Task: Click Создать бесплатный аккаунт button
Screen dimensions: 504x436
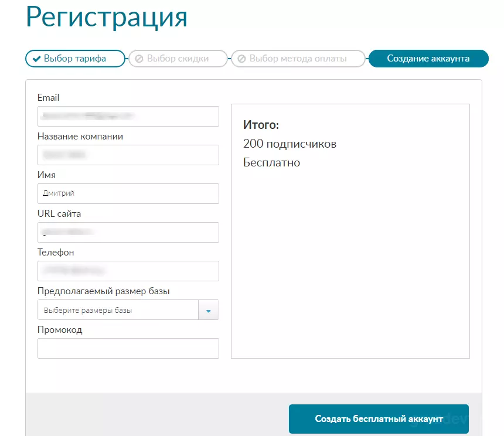Action: [x=379, y=418]
